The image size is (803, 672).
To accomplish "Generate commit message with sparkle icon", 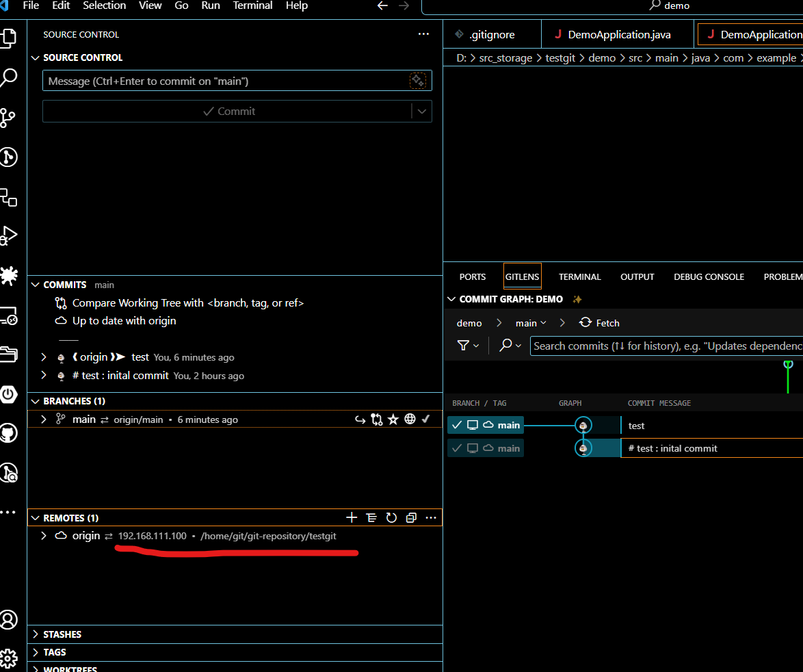I will (418, 81).
